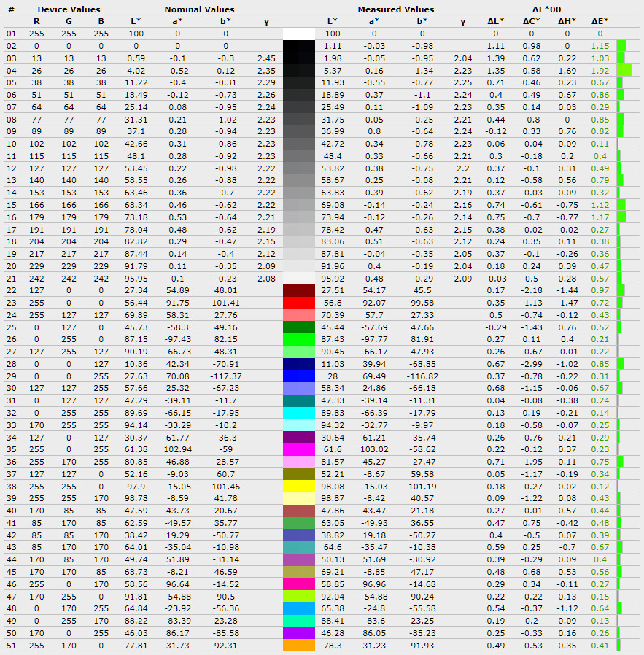Click the white swatch in row 01
The image size is (644, 655).
click(x=298, y=34)
